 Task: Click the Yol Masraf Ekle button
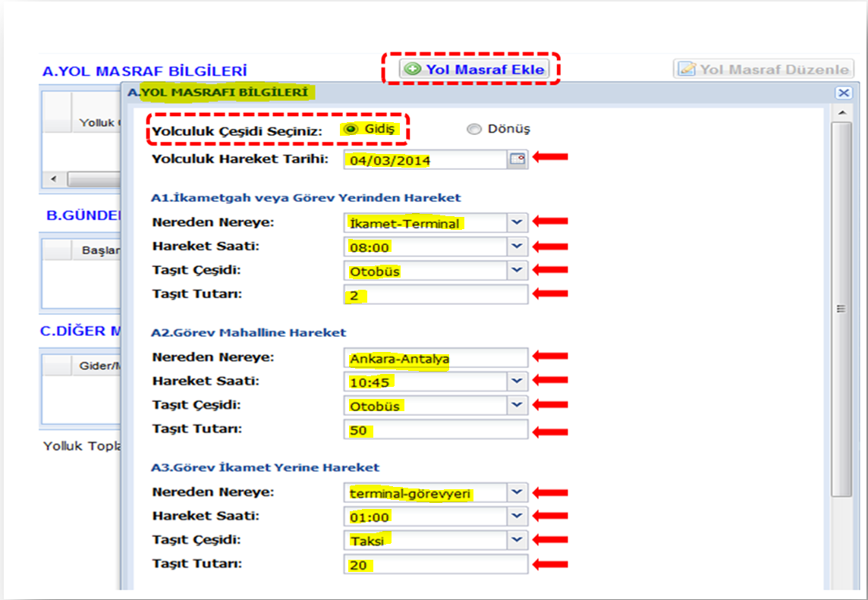click(x=474, y=69)
